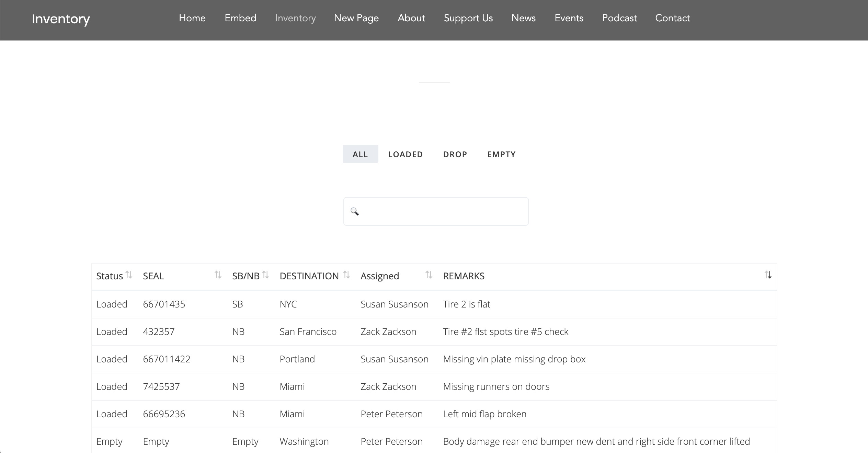Viewport: 868px width, 453px height.
Task: Click SEAL column sort arrows
Action: (218, 275)
